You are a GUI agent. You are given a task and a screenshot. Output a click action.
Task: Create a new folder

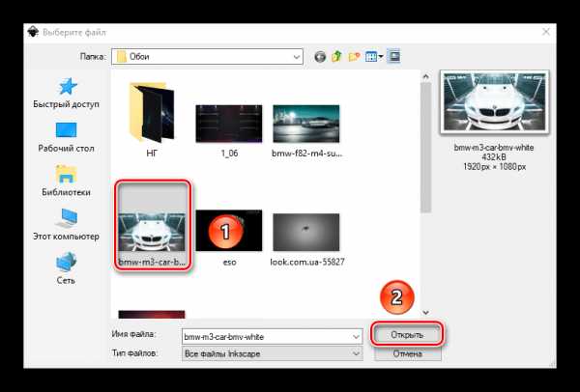[354, 57]
